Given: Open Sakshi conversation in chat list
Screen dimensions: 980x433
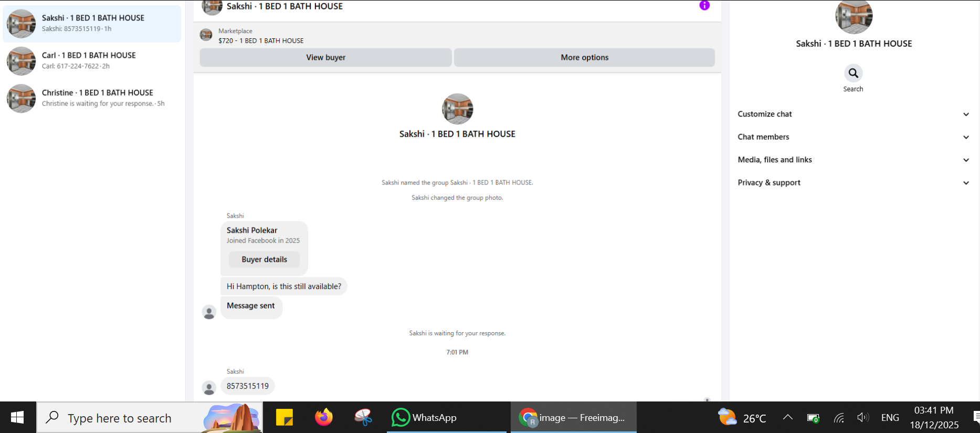Looking at the screenshot, I should point(92,24).
